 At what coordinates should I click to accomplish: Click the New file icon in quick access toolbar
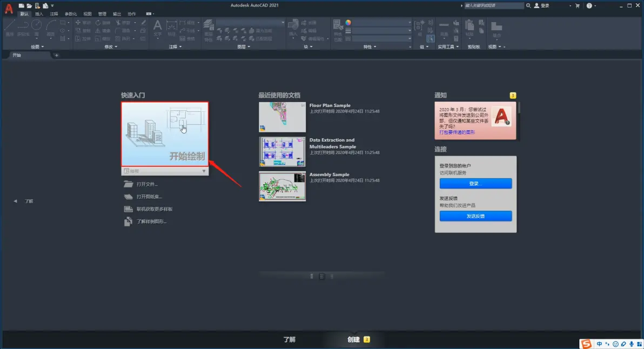click(x=22, y=6)
